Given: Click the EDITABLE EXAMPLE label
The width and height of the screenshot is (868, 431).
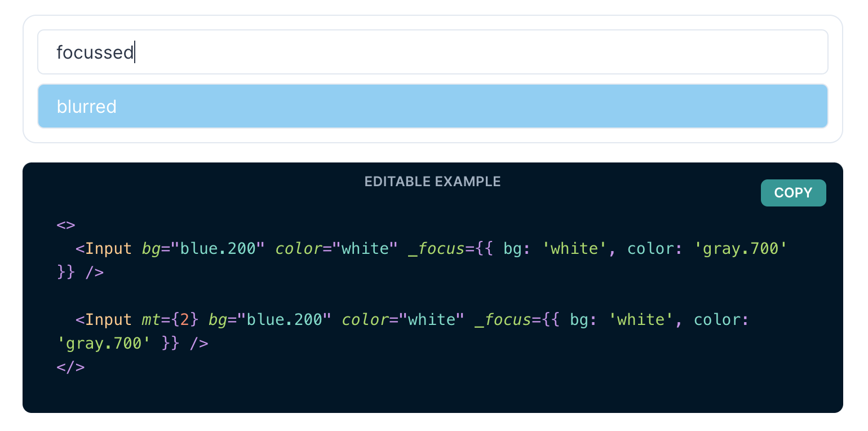Looking at the screenshot, I should click(432, 181).
